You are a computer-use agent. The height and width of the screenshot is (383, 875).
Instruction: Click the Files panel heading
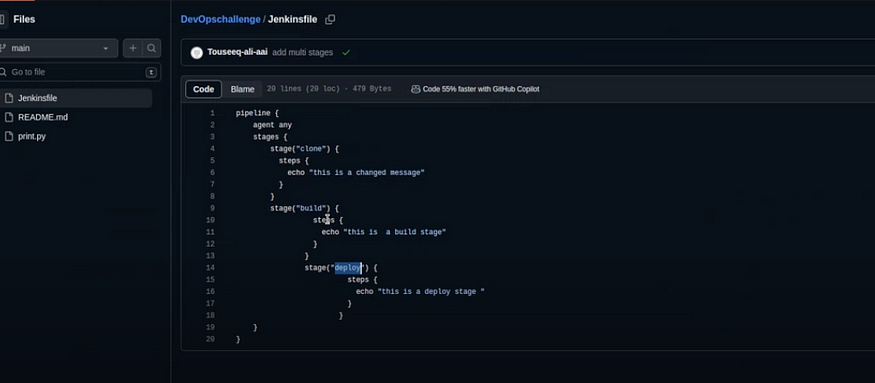click(24, 20)
